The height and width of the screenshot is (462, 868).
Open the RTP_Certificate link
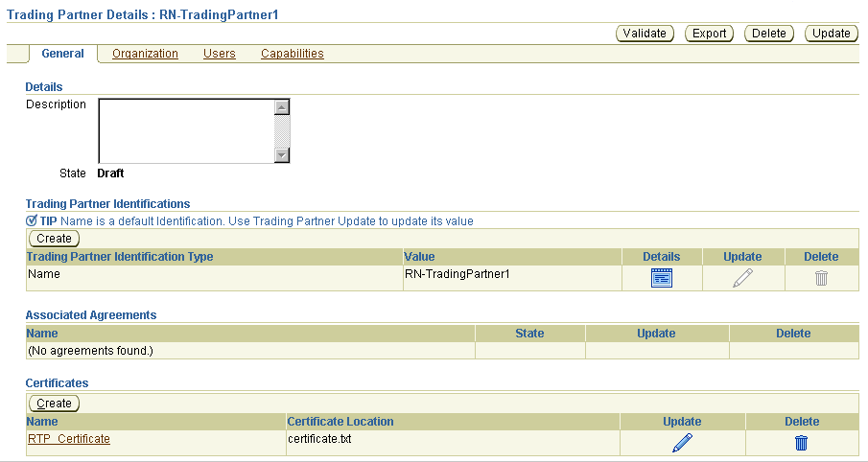(69, 439)
